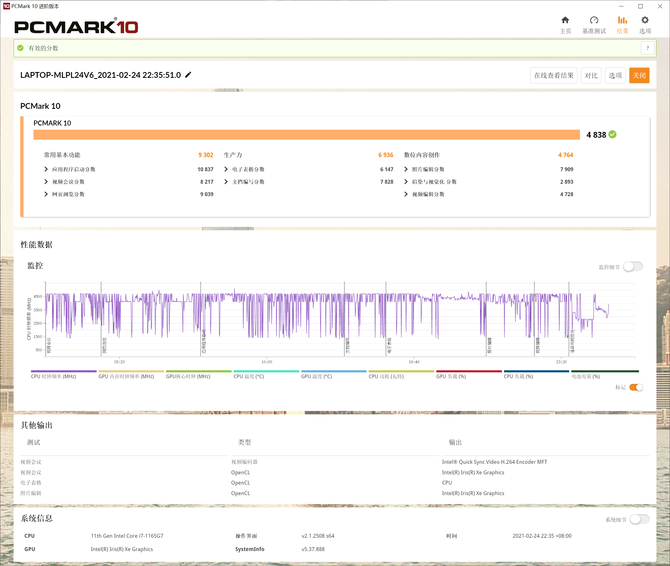The width and height of the screenshot is (670, 566).
Task: Expand the 应用程序启动分数 row
Action: pos(46,169)
